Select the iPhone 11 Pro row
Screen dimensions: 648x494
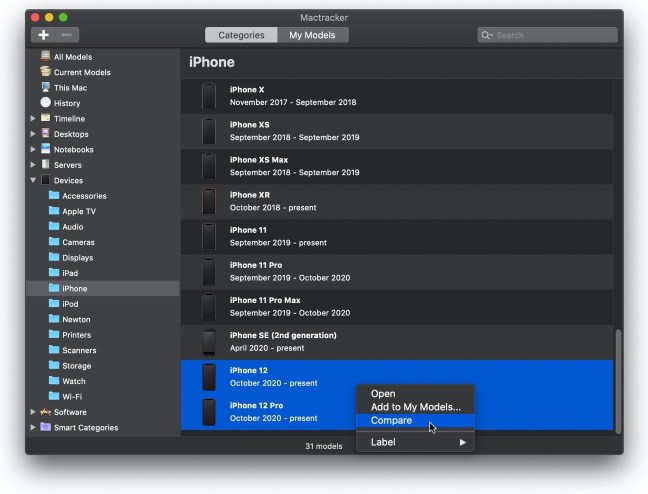coord(397,272)
